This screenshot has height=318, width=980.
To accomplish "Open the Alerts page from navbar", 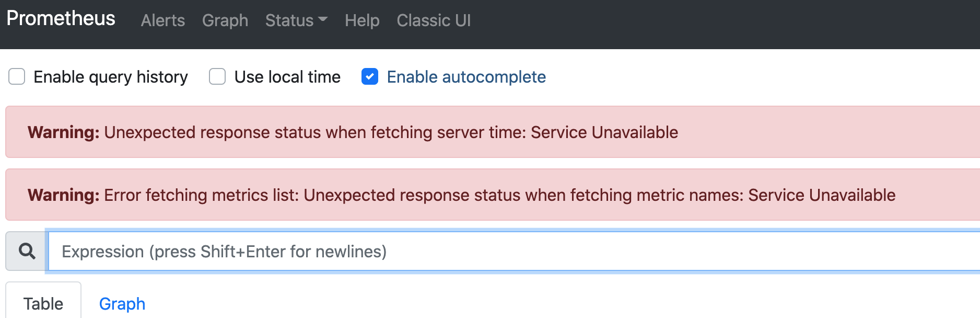I will pyautogui.click(x=163, y=20).
